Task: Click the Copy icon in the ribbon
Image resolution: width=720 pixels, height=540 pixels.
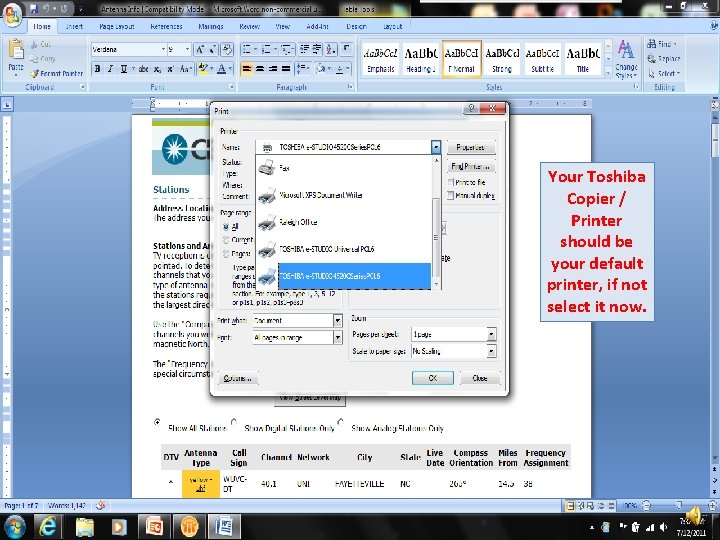Action: click(x=34, y=59)
